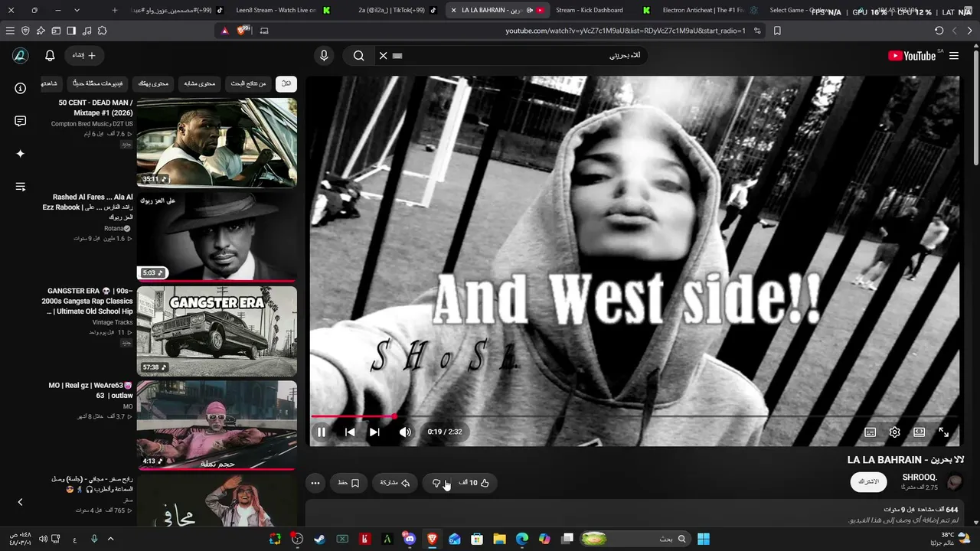
Task: Open Steam from the taskbar
Action: tap(319, 539)
